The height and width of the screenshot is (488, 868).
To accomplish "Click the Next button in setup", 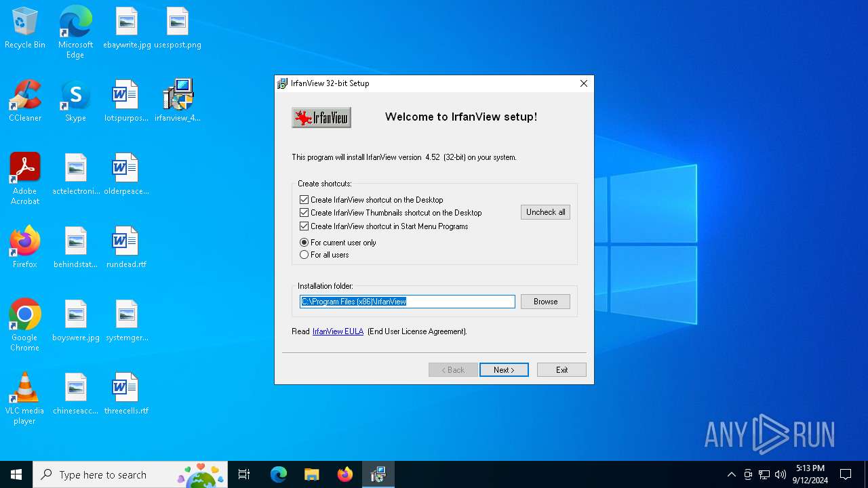I will [x=504, y=370].
